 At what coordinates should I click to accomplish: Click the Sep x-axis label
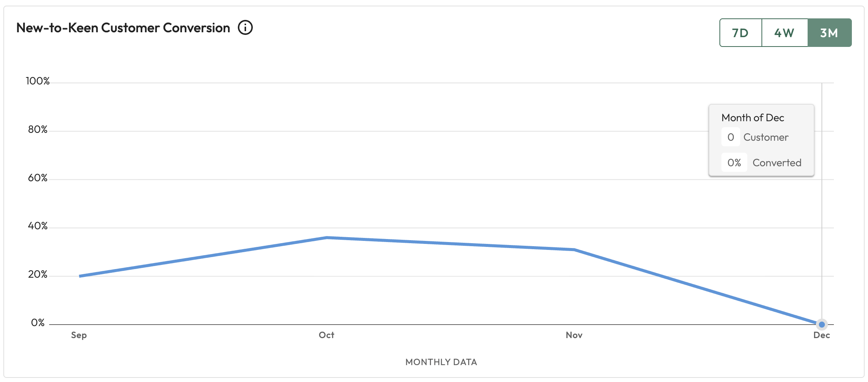coord(79,335)
